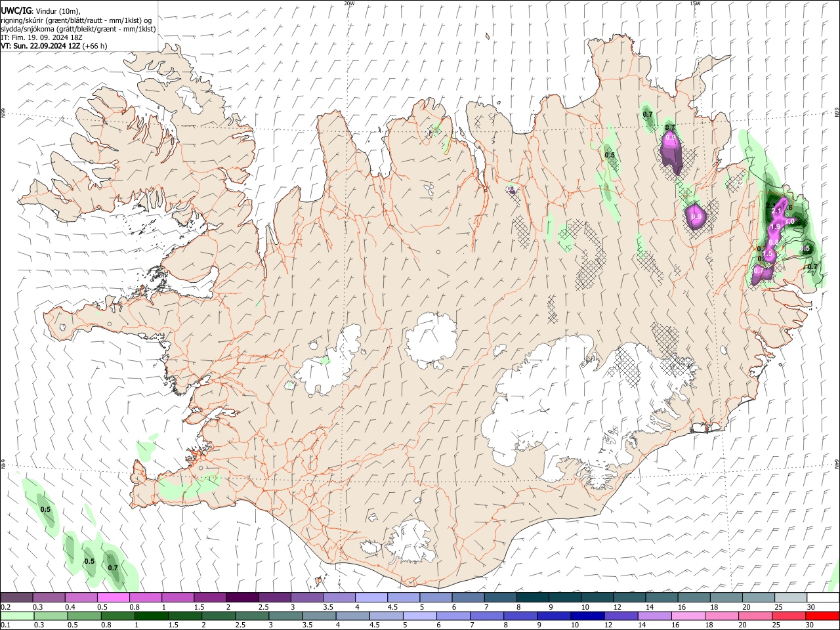This screenshot has height=630, width=840.
Task: Click the '0.9' value on the purple snow blob
Action: pos(696,217)
